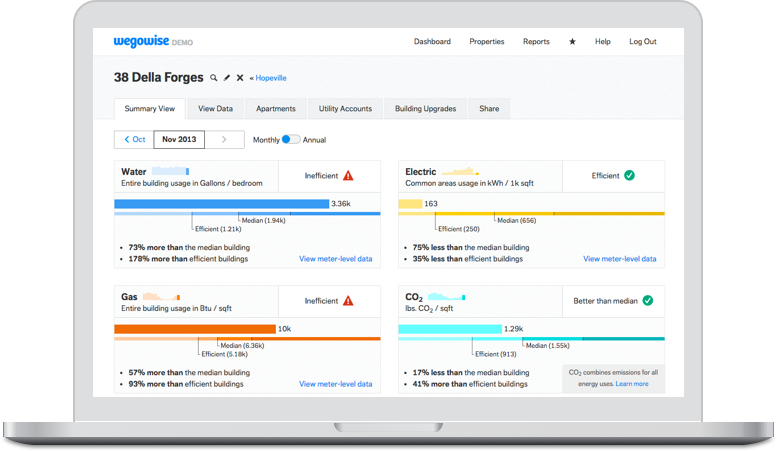Go to previous month Oct
The image size is (777, 451).
[134, 140]
